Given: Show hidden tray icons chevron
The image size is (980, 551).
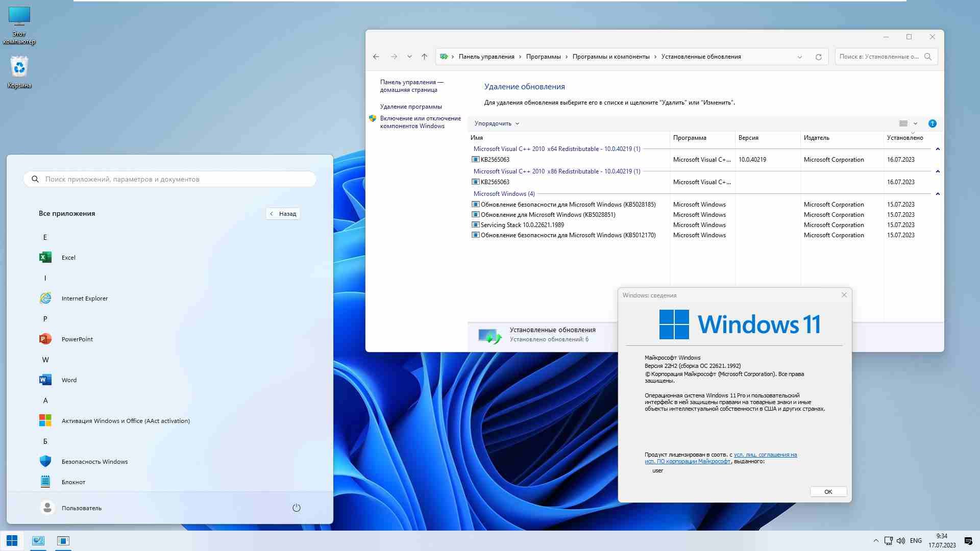Looking at the screenshot, I should coord(876,541).
